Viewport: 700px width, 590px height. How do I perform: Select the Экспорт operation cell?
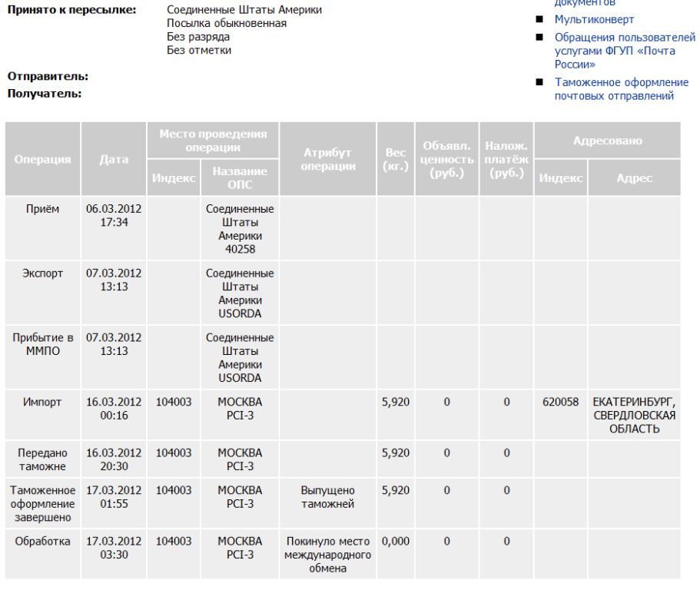coord(42,293)
